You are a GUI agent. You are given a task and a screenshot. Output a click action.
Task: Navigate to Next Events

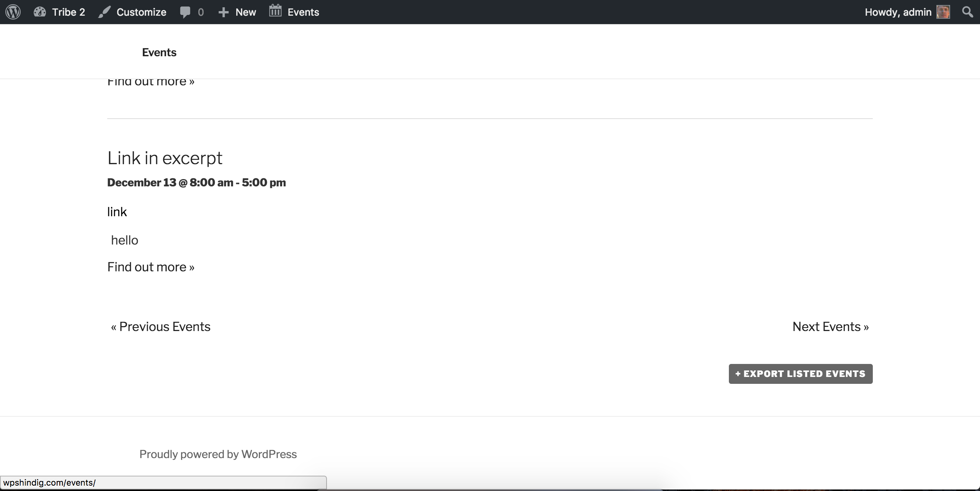(x=831, y=326)
